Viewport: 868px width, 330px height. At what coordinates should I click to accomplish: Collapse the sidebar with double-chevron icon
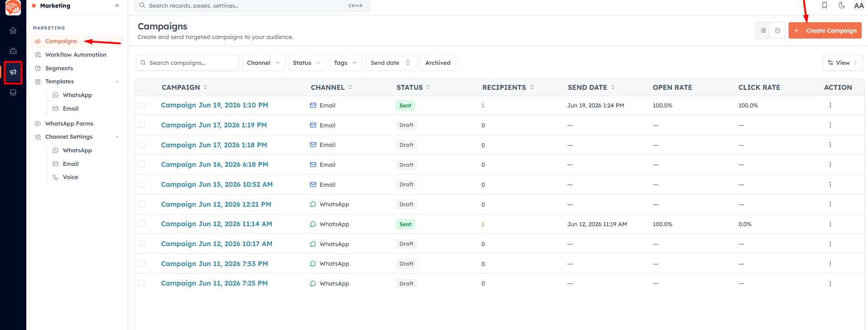[x=117, y=5]
